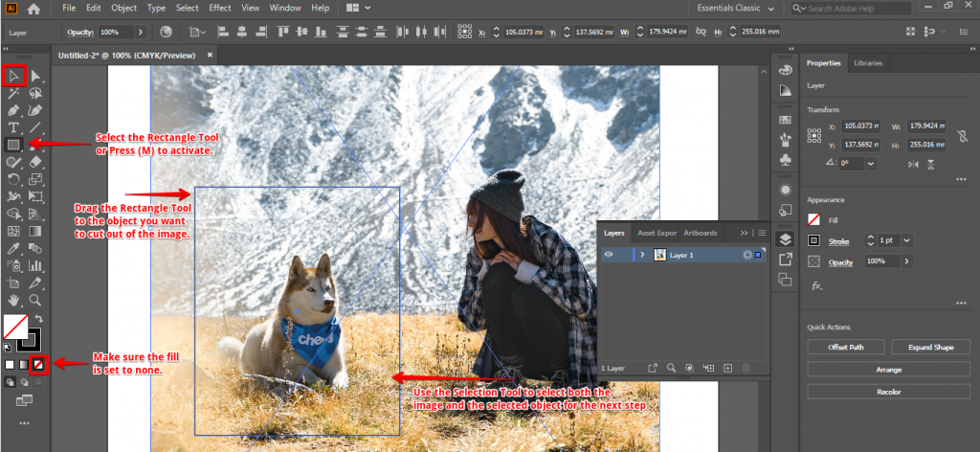
Task: Select the Selection tool arrow
Action: tap(13, 76)
